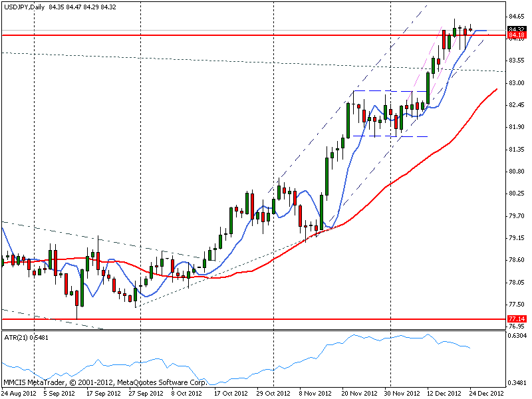Click the 0.6304 ATR scale value

(x=517, y=336)
